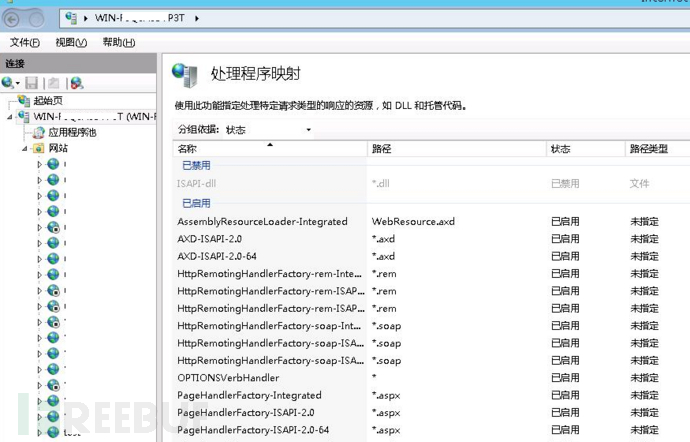The image size is (690, 442).
Task: Click the Forward navigation arrow button
Action: 37,19
